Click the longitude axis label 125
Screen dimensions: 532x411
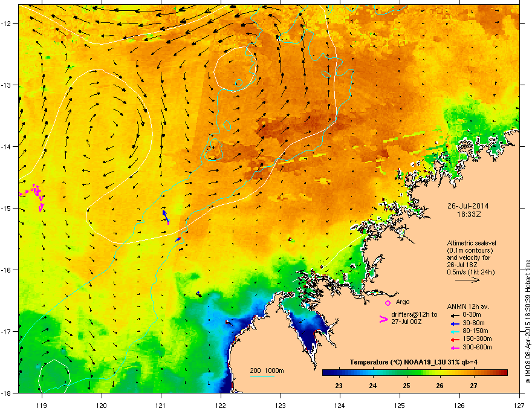[x=400, y=405]
